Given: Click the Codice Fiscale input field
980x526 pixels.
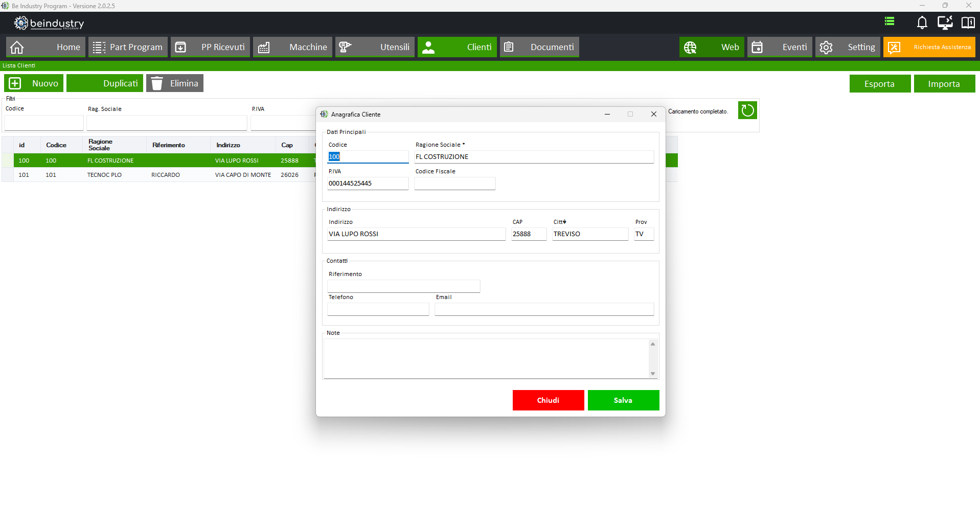Looking at the screenshot, I should point(454,184).
